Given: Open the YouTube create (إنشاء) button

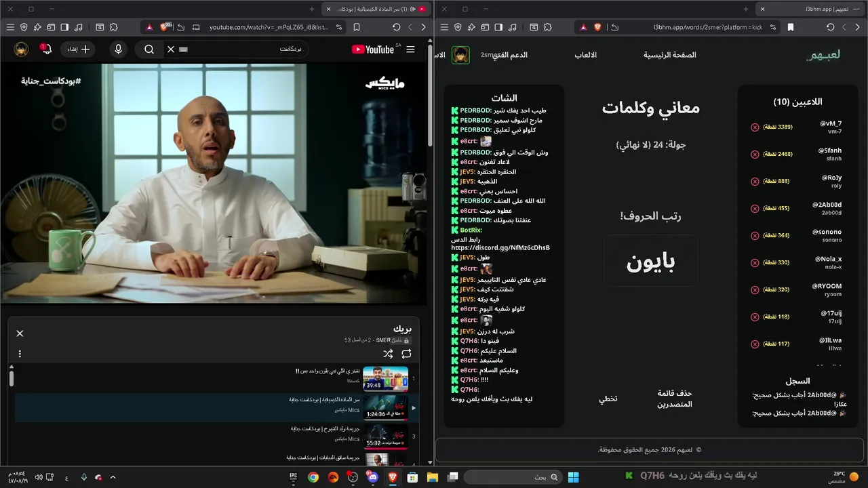Looking at the screenshot, I should coord(78,49).
